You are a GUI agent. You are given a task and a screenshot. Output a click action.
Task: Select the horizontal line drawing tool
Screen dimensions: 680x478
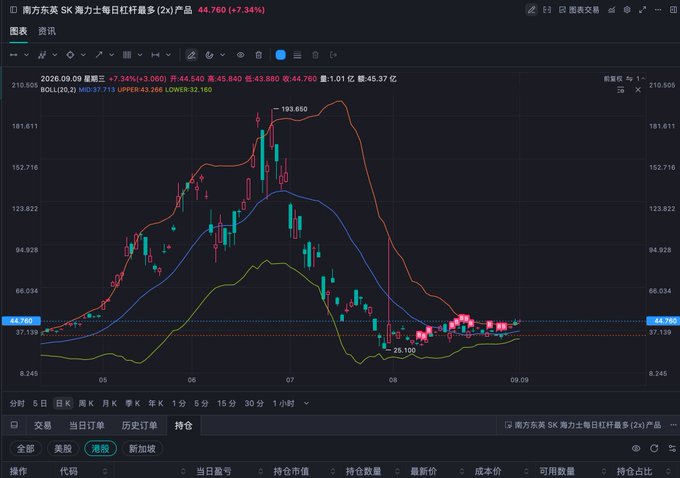point(14,55)
